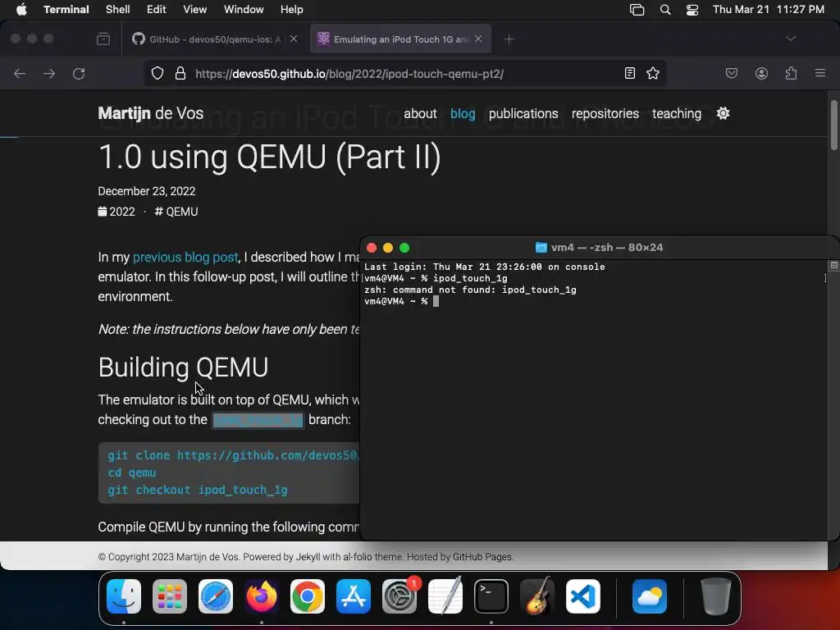Show the menu bar date and time
The image size is (840, 630).
(x=768, y=10)
